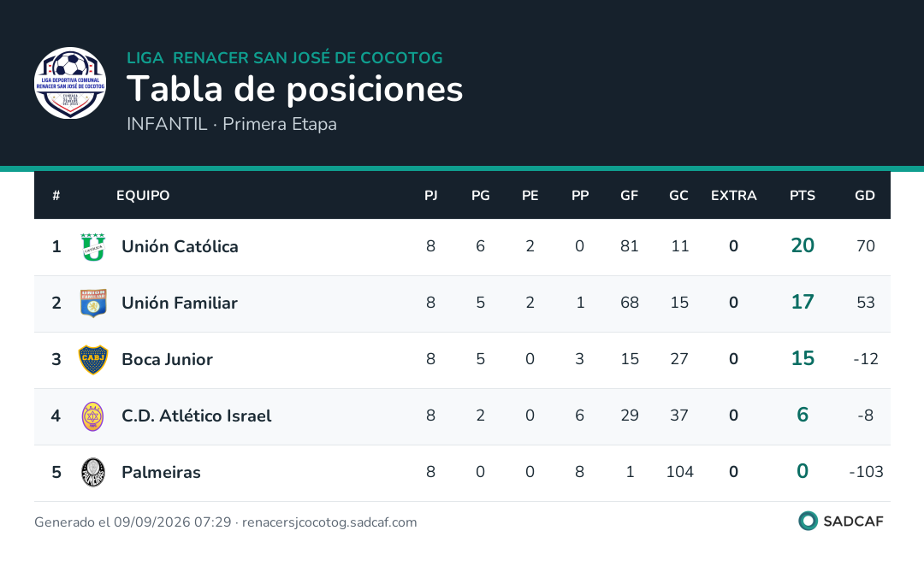Open the Unión Católica team name
This screenshot has height=566, width=924.
point(180,246)
